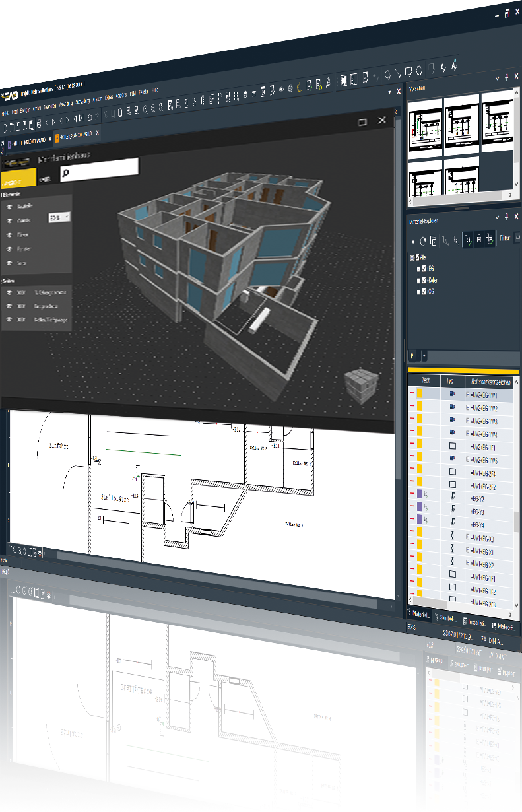The height and width of the screenshot is (812, 522).
Task: Click the plus button beside P and =
Action: pyautogui.click(x=424, y=356)
